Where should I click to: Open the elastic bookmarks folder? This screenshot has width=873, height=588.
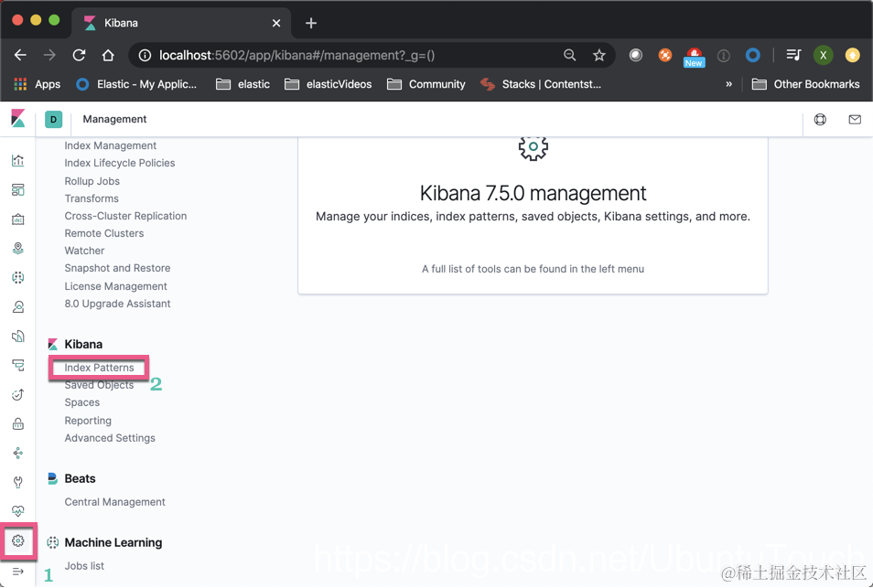click(x=242, y=84)
